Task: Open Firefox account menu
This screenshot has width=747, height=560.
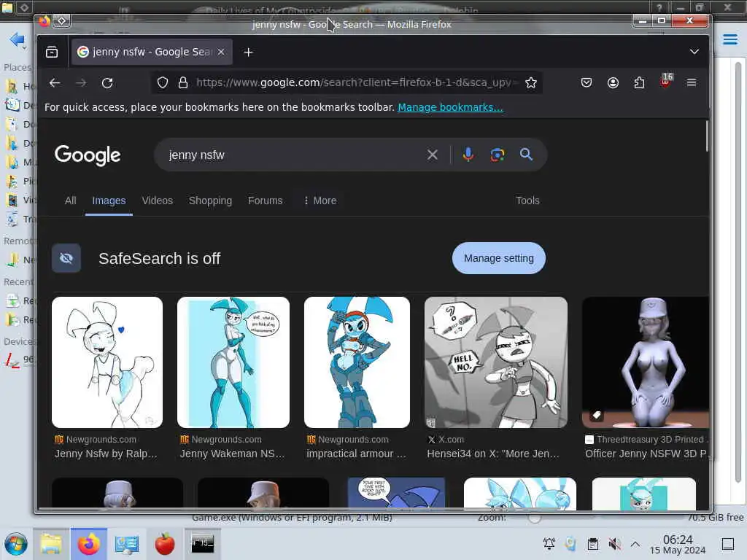Action: click(613, 83)
